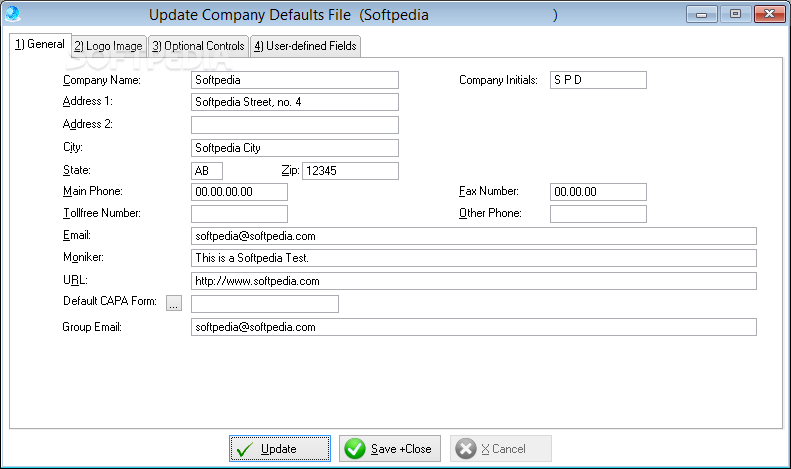Viewport: 791px width, 469px height.
Task: Focus the Company Name input field
Action: (x=295, y=80)
